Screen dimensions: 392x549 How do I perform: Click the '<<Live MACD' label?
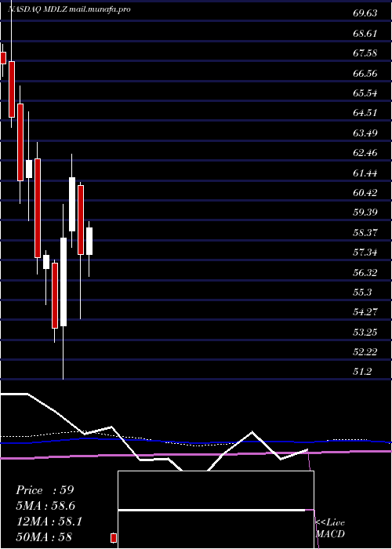pyautogui.click(x=330, y=528)
